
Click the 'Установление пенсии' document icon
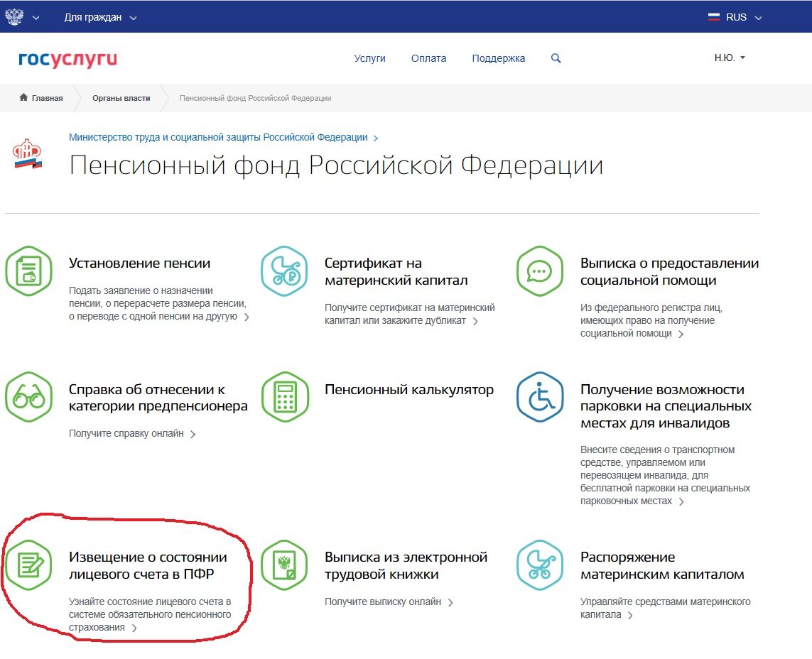28,271
